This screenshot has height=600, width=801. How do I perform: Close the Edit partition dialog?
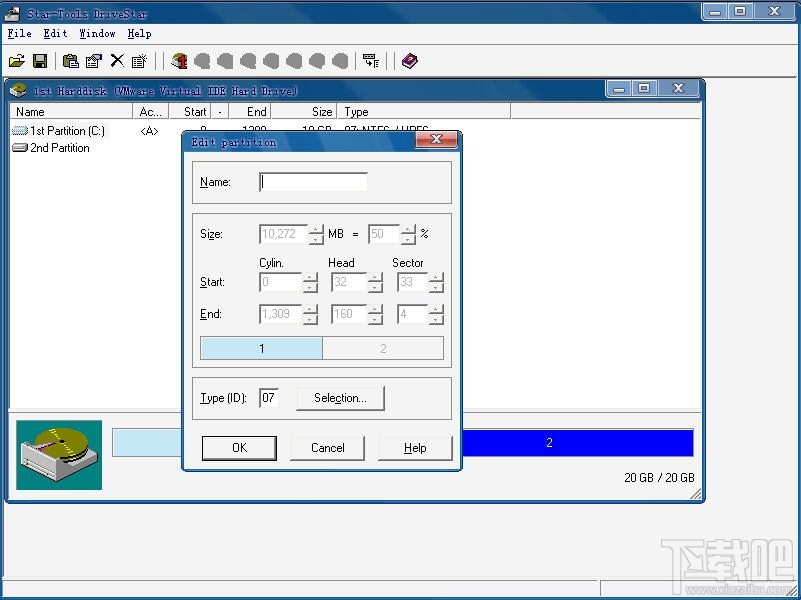[x=436, y=139]
